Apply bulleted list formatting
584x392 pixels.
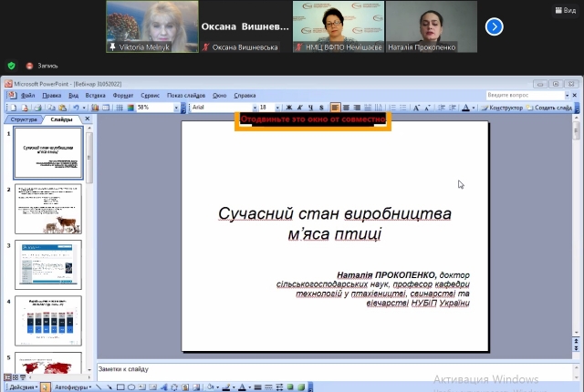[403, 108]
